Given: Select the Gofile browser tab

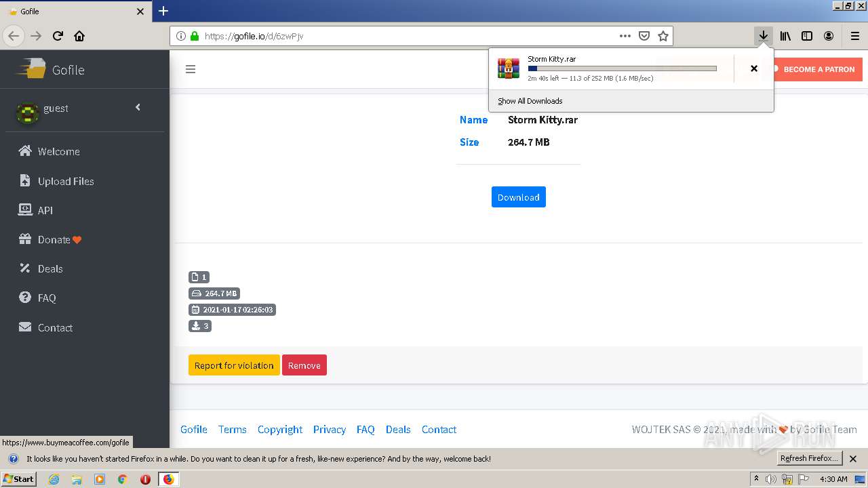Looking at the screenshot, I should pos(76,12).
